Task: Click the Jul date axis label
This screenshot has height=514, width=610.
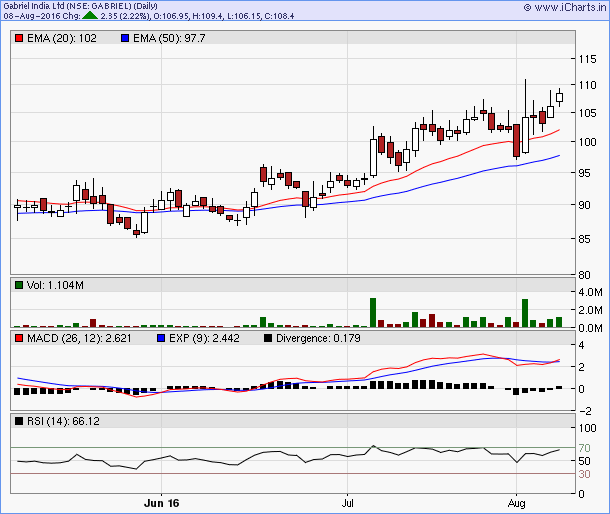Action: point(347,503)
